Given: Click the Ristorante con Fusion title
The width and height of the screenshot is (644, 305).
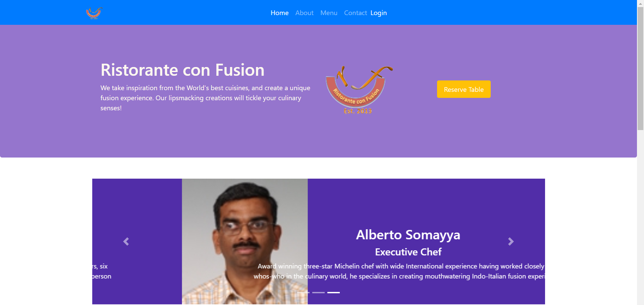Looking at the screenshot, I should coord(182,70).
